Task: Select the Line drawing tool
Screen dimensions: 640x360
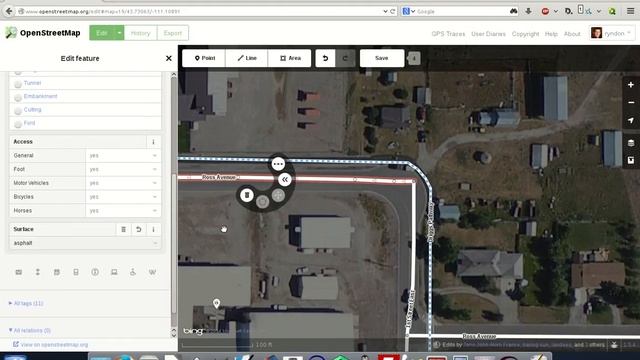Action: [247, 58]
